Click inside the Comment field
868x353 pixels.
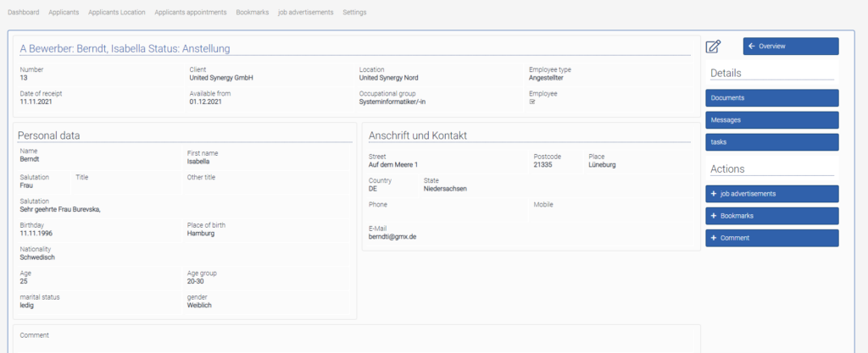point(356,343)
